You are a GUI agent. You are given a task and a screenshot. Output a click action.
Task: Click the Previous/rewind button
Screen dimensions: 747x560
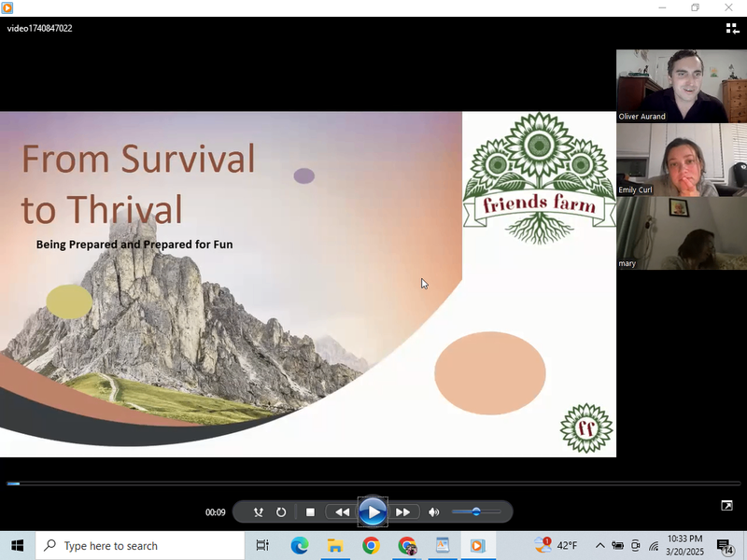(x=342, y=512)
